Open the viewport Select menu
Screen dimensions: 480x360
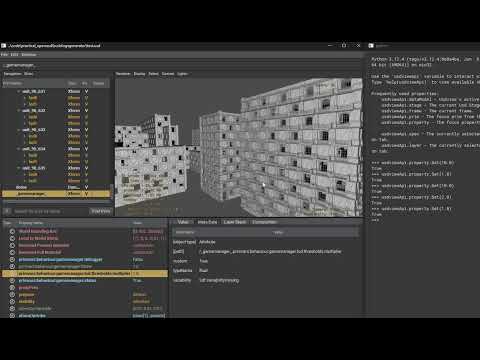pos(153,74)
